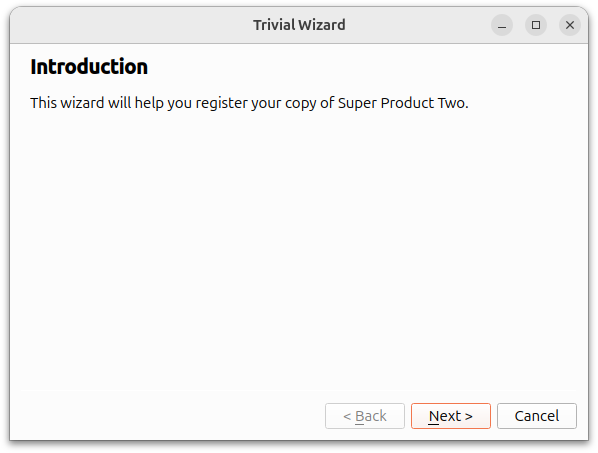Click the greater-than arrow on Next button
598x453 pixels.
(469, 416)
